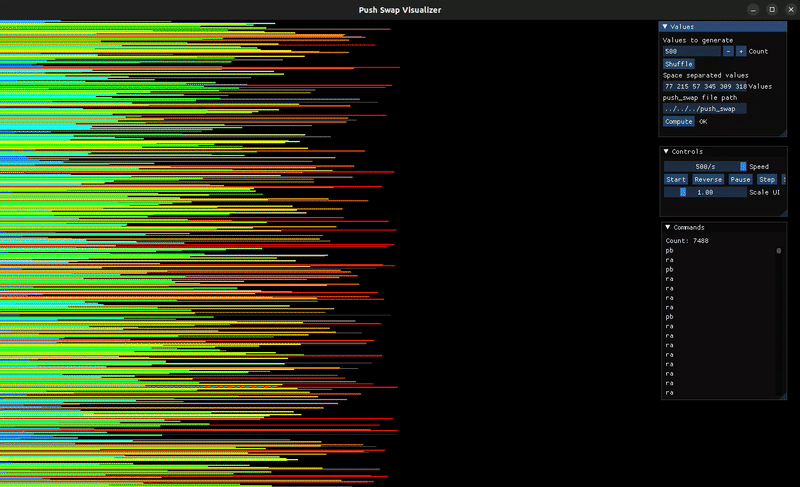Close the Push Swap Visualizer window

pyautogui.click(x=791, y=10)
